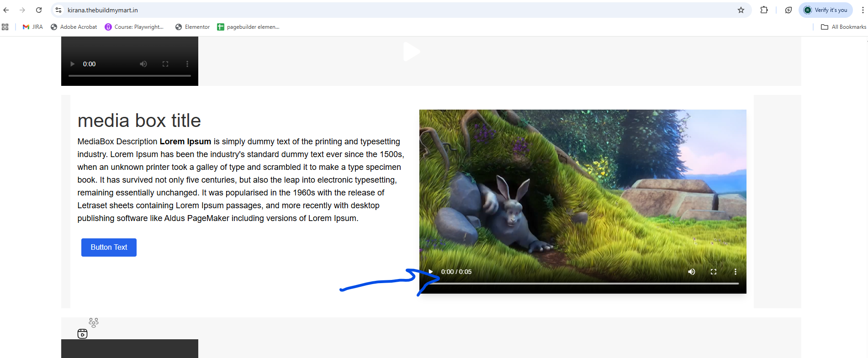Image resolution: width=868 pixels, height=358 pixels.
Task: Seek on the media box video progress bar
Action: point(583,284)
